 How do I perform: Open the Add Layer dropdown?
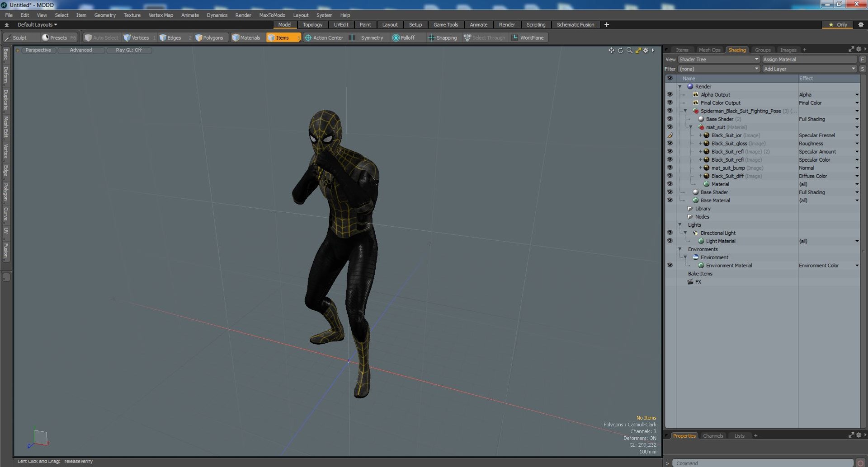(809, 69)
